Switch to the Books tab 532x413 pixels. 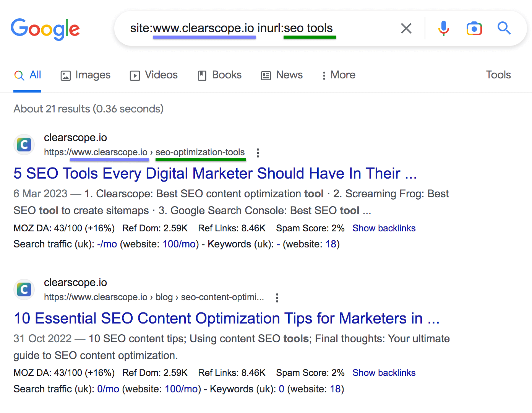click(219, 75)
